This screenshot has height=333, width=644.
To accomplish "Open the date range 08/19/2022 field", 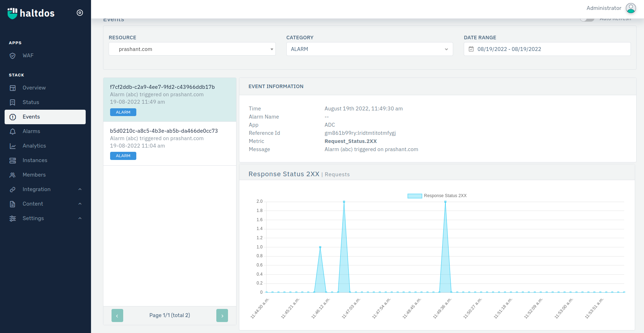I will (x=547, y=49).
